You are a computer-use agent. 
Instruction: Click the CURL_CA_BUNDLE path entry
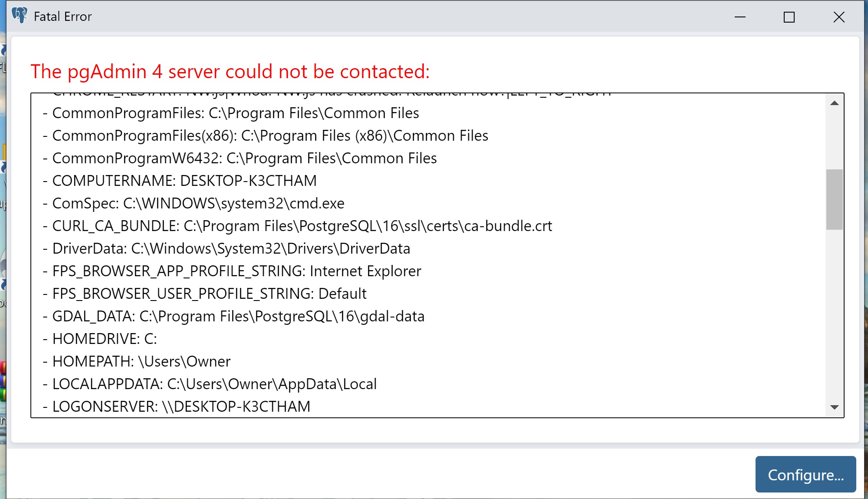(x=302, y=226)
